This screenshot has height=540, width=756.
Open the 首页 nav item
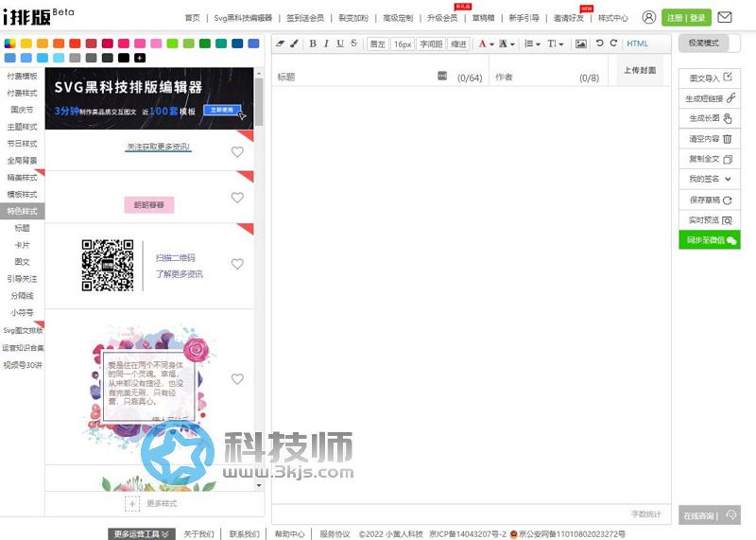tap(192, 18)
